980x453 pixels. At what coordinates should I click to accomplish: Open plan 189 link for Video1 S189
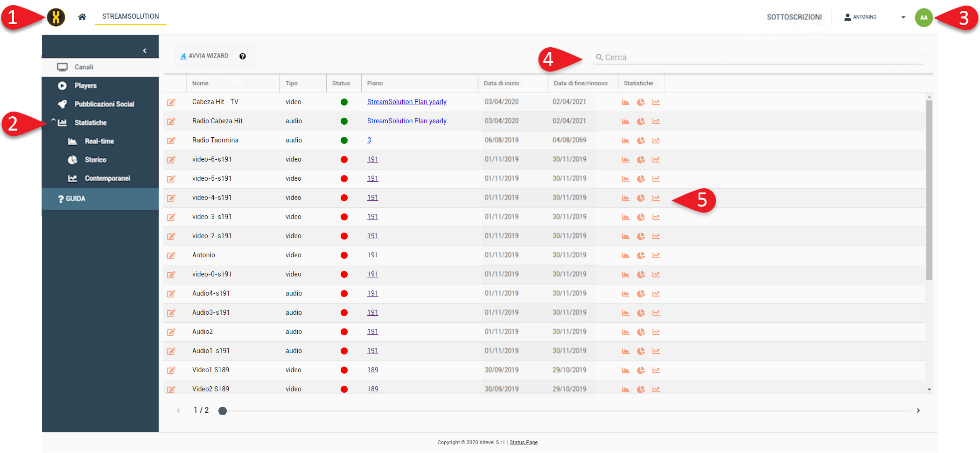point(372,370)
